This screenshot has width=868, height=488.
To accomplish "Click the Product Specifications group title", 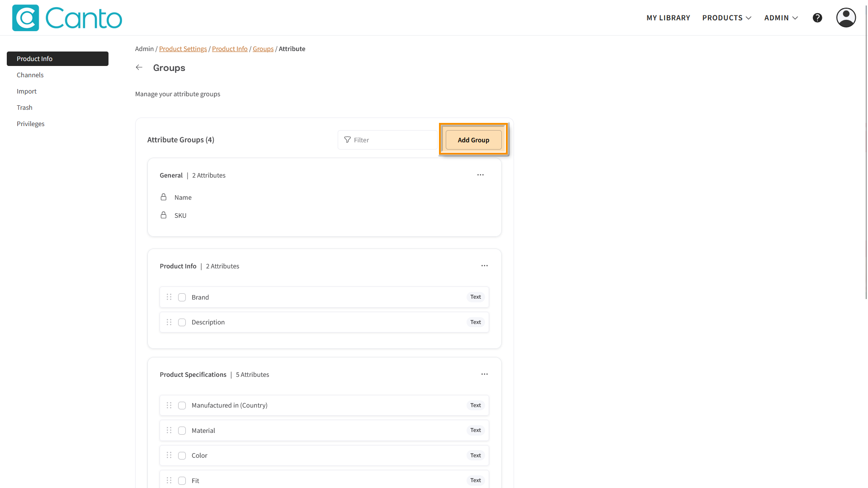I will (193, 375).
